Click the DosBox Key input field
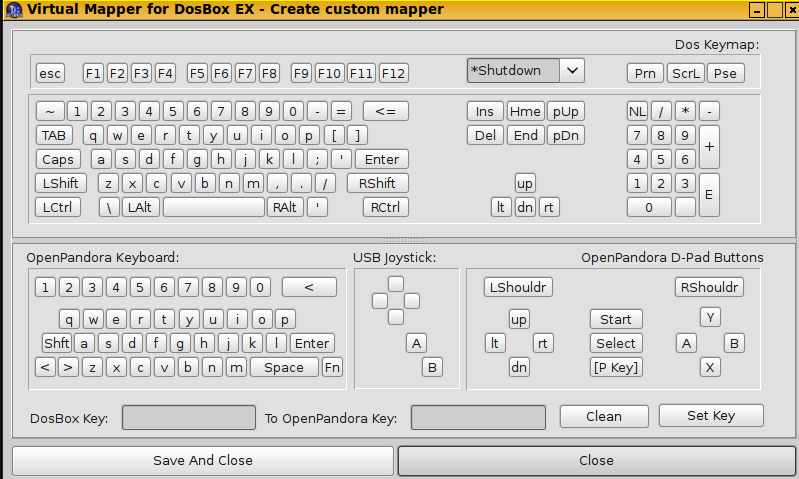 click(x=189, y=417)
